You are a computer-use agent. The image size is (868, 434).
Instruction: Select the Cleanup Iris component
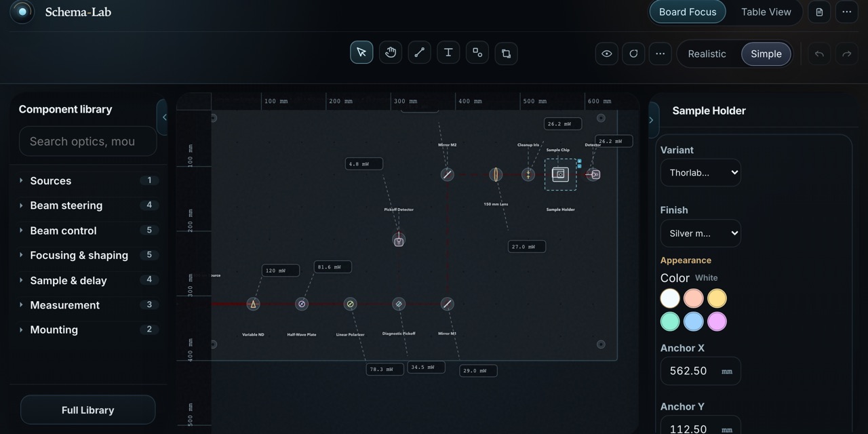click(x=528, y=174)
